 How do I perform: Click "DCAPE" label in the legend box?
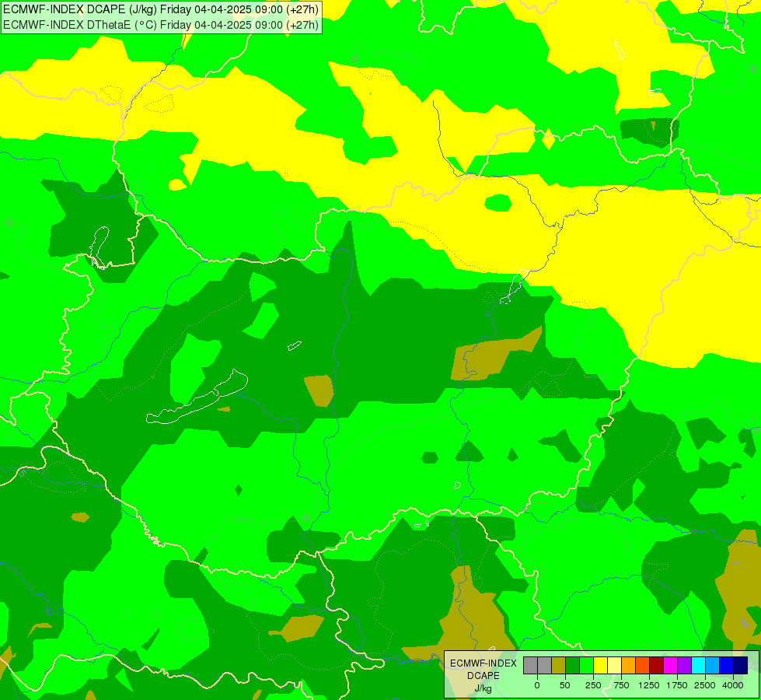click(x=483, y=676)
